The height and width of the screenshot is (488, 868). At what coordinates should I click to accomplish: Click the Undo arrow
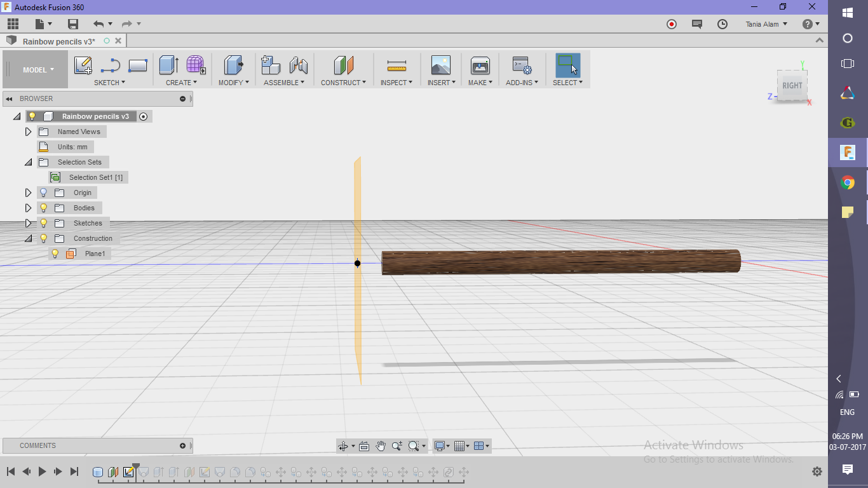(x=98, y=24)
